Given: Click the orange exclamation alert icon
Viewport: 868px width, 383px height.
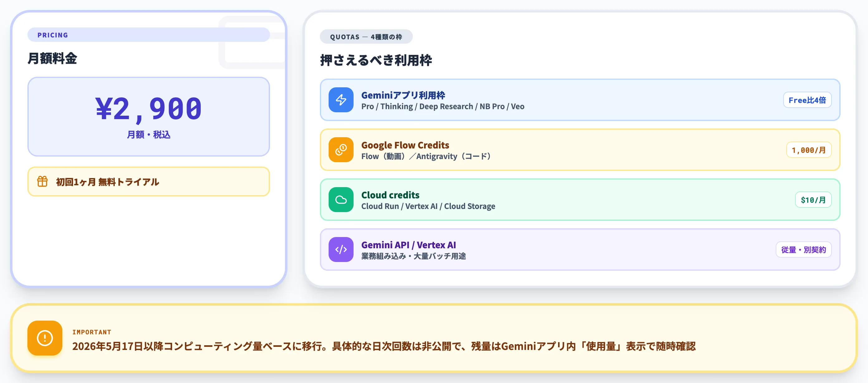Looking at the screenshot, I should point(45,338).
